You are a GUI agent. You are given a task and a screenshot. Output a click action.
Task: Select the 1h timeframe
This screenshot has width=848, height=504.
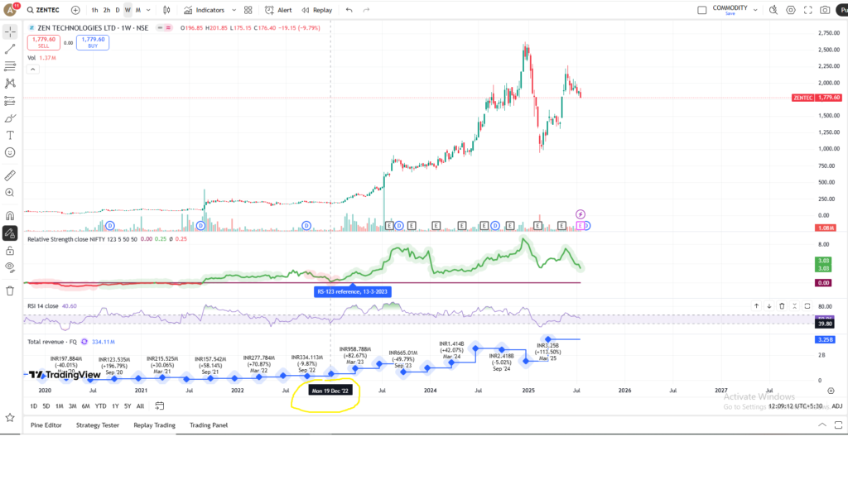(94, 10)
